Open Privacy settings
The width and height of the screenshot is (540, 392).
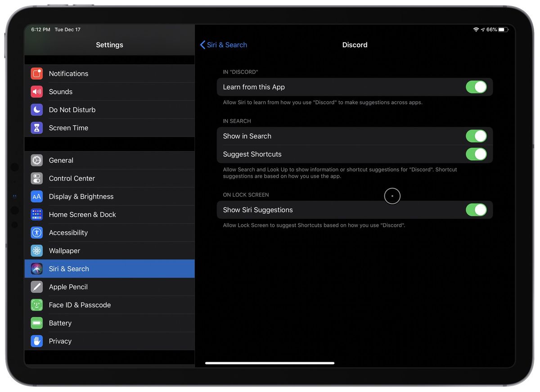click(x=36, y=341)
